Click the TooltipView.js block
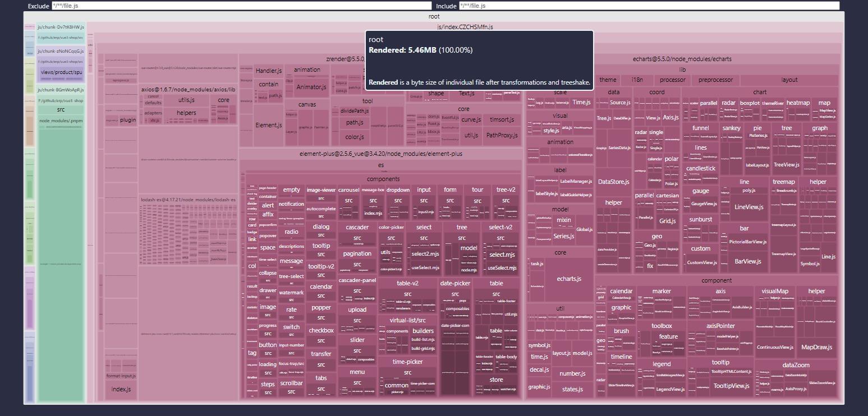Image resolution: width=868 pixels, height=416 pixels. tap(731, 386)
